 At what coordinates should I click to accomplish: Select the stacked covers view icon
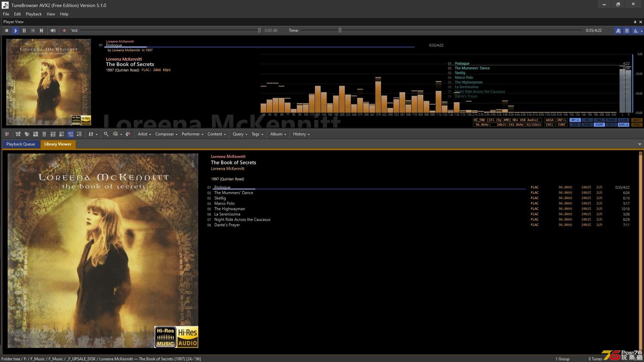click(x=27, y=134)
